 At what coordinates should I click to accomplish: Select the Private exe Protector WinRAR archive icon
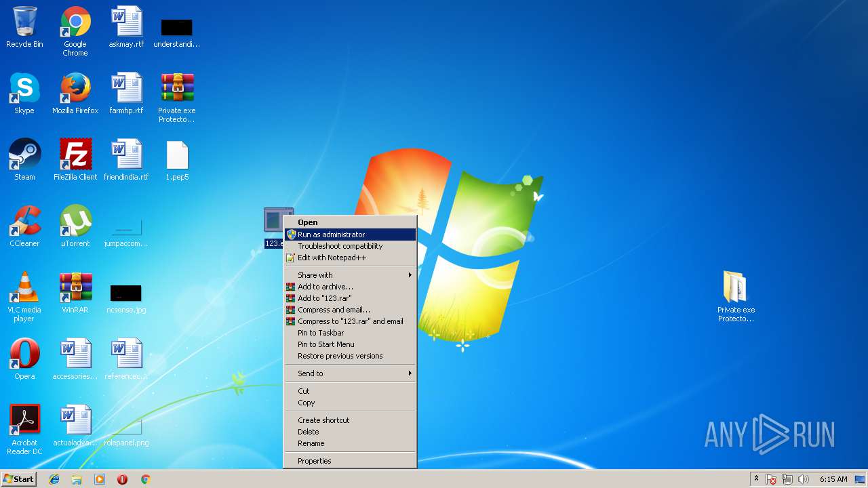[177, 98]
